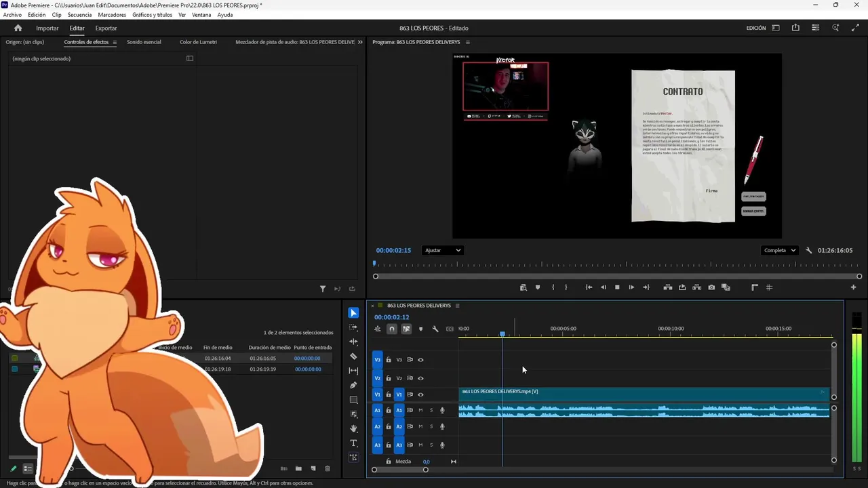This screenshot has width=868, height=488.
Task: Select the Selection tool arrow
Action: [353, 312]
